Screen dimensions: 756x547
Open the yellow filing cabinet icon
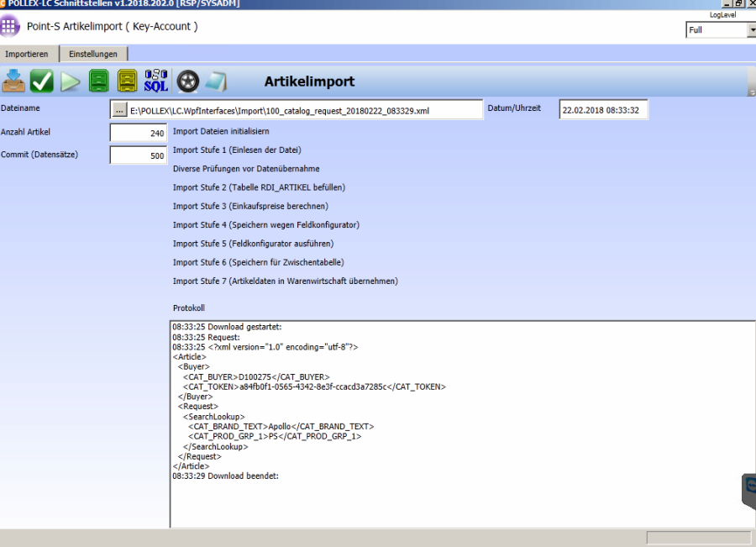127,81
